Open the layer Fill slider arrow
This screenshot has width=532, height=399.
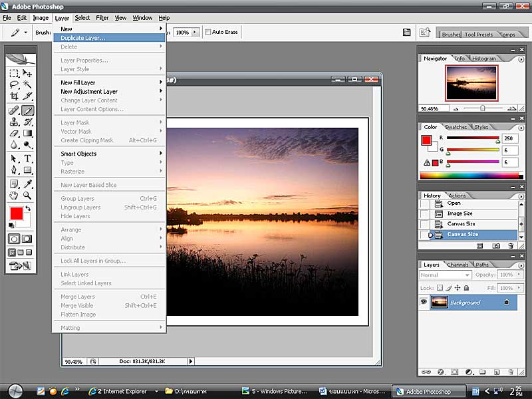click(519, 288)
